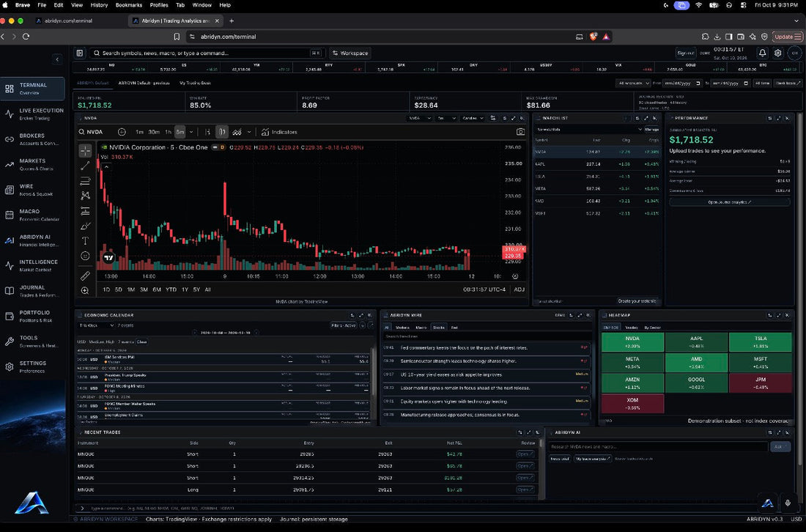This screenshot has width=806, height=532.
Task: Select the chart zoom-in tool
Action: coord(85,290)
